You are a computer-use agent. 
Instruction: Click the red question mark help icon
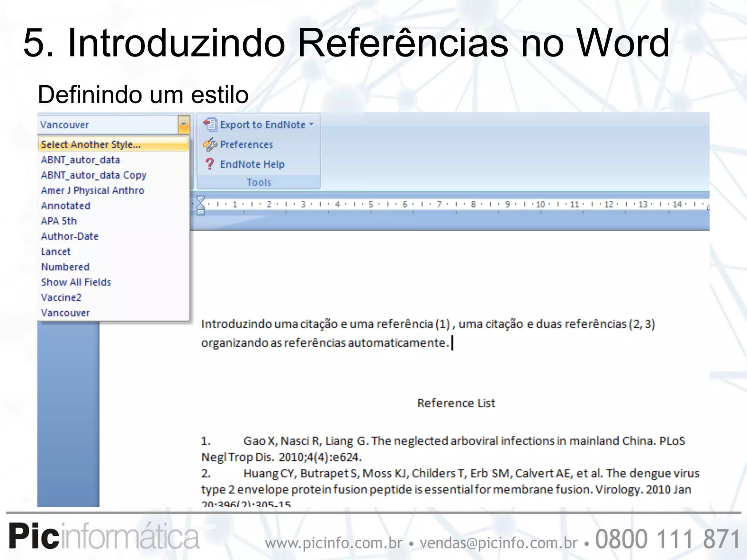(209, 164)
